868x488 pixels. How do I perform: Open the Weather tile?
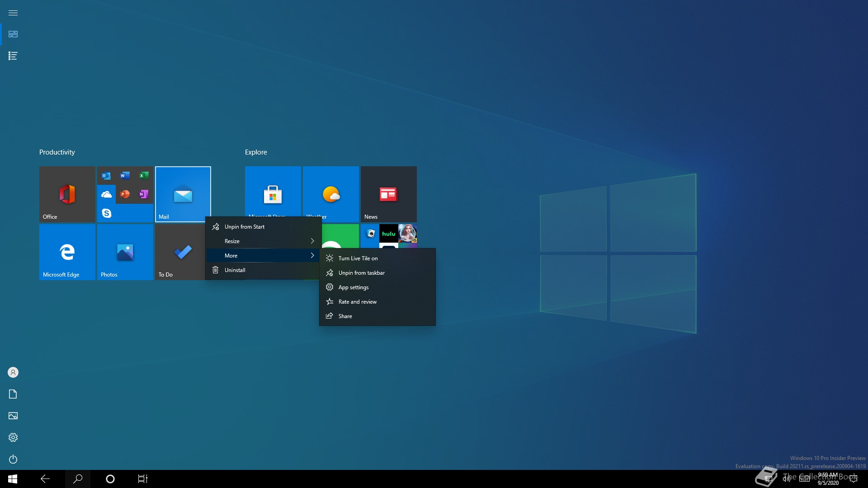[x=331, y=192]
